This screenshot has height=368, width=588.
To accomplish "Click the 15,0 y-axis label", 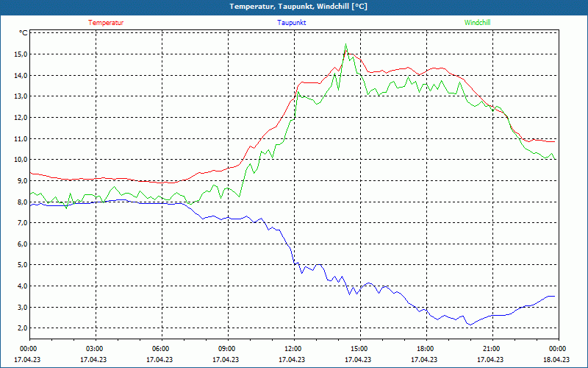I will point(20,54).
